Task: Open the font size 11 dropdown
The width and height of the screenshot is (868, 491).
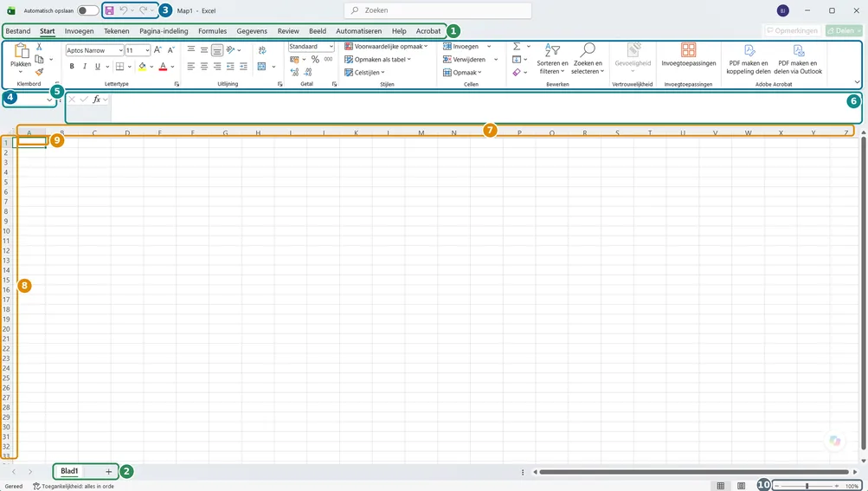Action: pyautogui.click(x=147, y=50)
